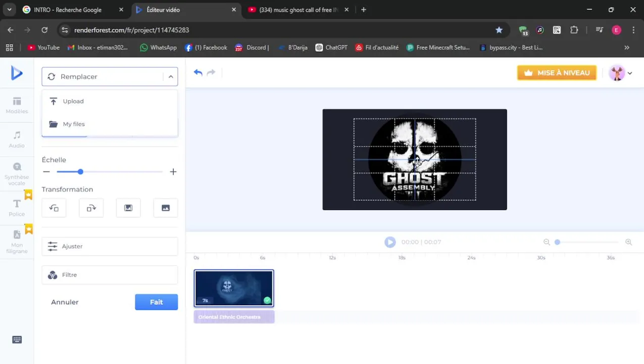Click the third Transformation image icon
This screenshot has height=364, width=644.
(x=128, y=208)
